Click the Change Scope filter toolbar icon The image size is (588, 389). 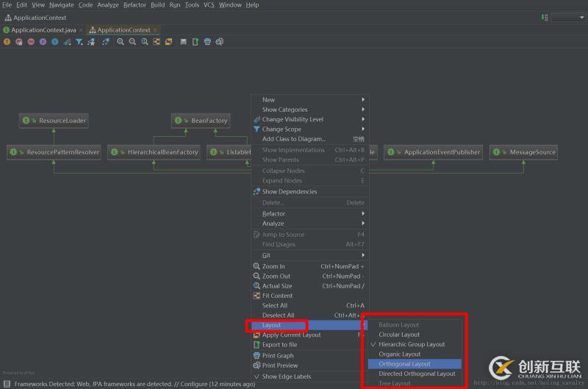(x=79, y=42)
